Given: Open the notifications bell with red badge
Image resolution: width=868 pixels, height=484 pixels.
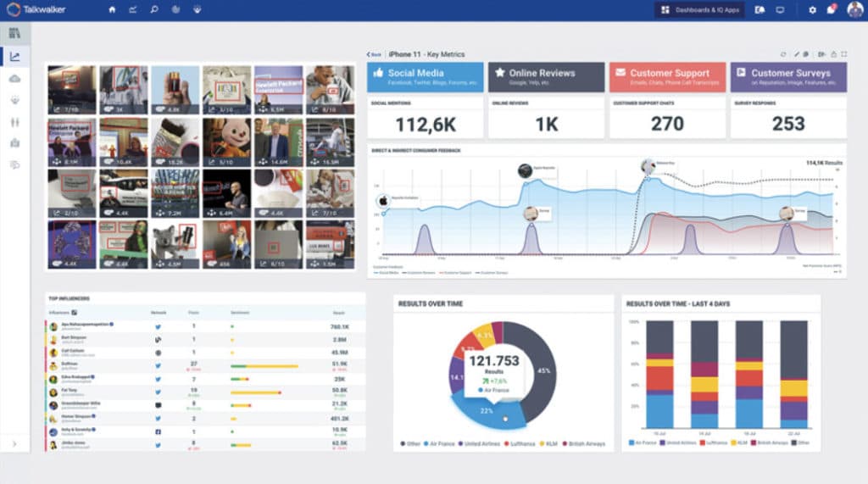Looking at the screenshot, I should 832,9.
